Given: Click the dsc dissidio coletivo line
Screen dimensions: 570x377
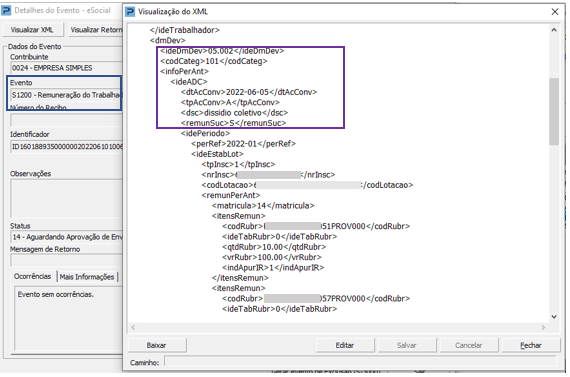Looking at the screenshot, I should tap(234, 113).
